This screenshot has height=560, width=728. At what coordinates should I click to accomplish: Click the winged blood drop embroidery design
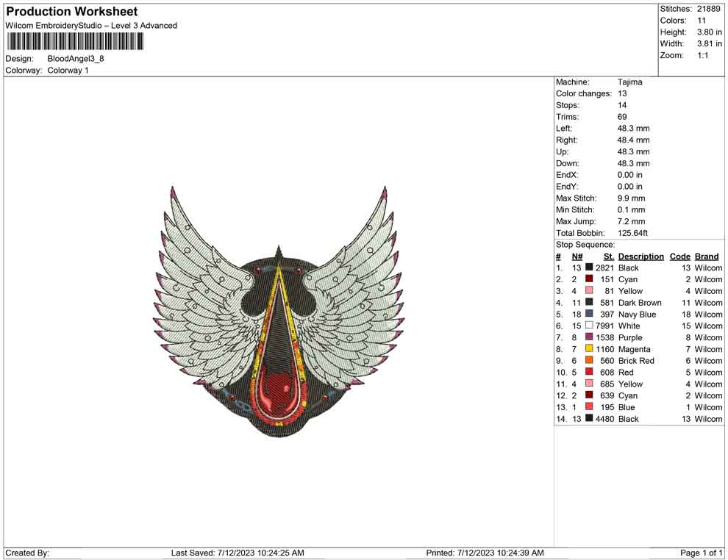click(x=279, y=312)
